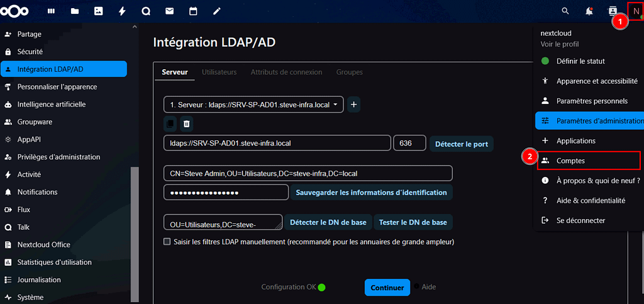Enable manual LDAP filters checkbox
This screenshot has width=644, height=304.
[167, 242]
